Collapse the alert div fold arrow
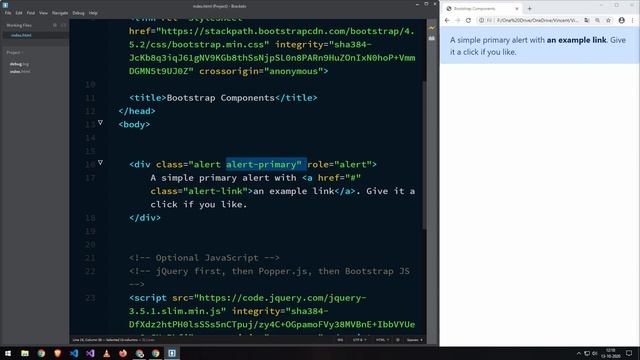640x360 pixels. [100, 162]
